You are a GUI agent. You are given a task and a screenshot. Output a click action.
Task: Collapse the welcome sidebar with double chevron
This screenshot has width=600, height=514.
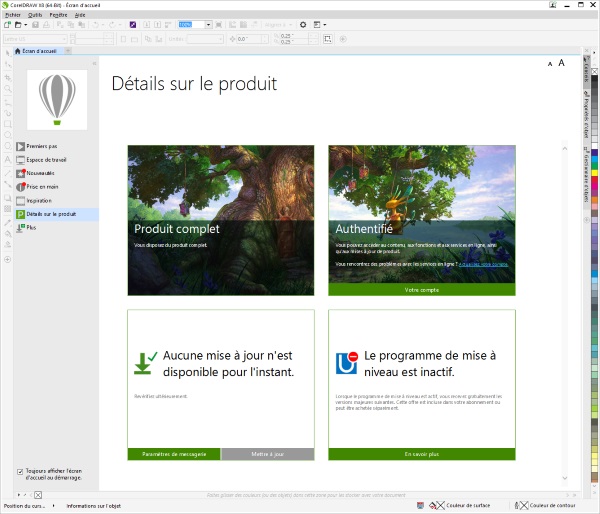point(94,63)
